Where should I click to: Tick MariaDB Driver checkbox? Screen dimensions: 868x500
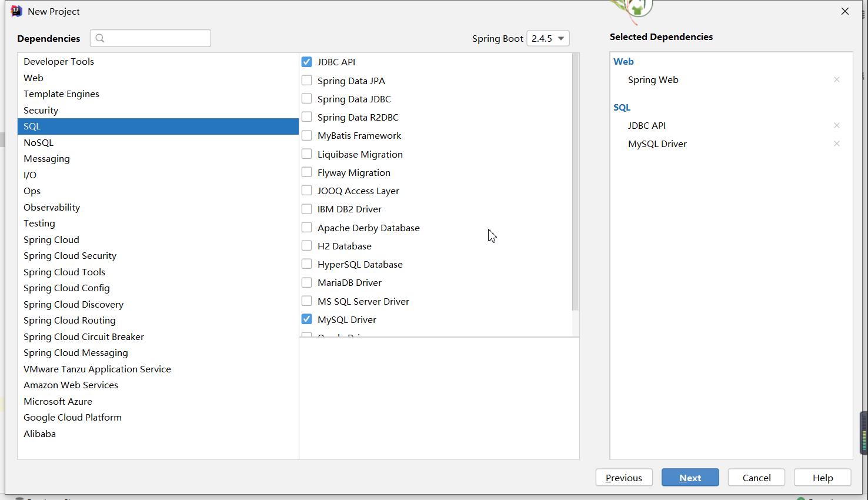point(306,282)
